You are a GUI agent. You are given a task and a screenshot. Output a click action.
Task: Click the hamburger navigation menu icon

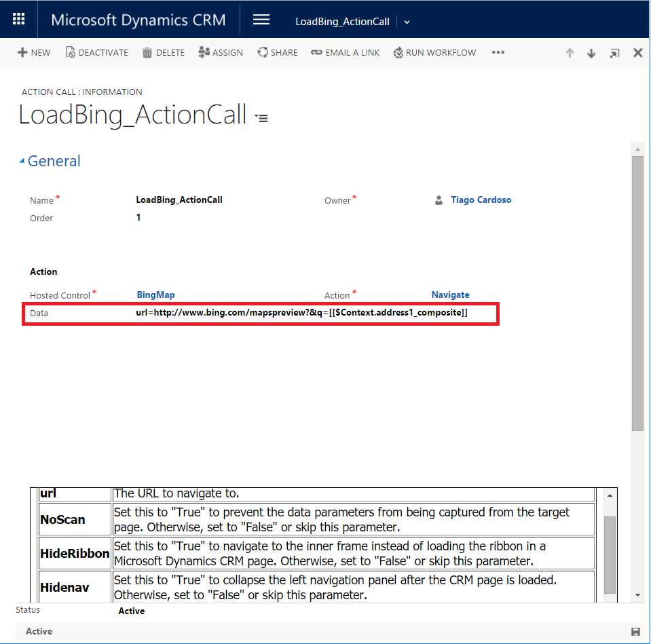[261, 20]
